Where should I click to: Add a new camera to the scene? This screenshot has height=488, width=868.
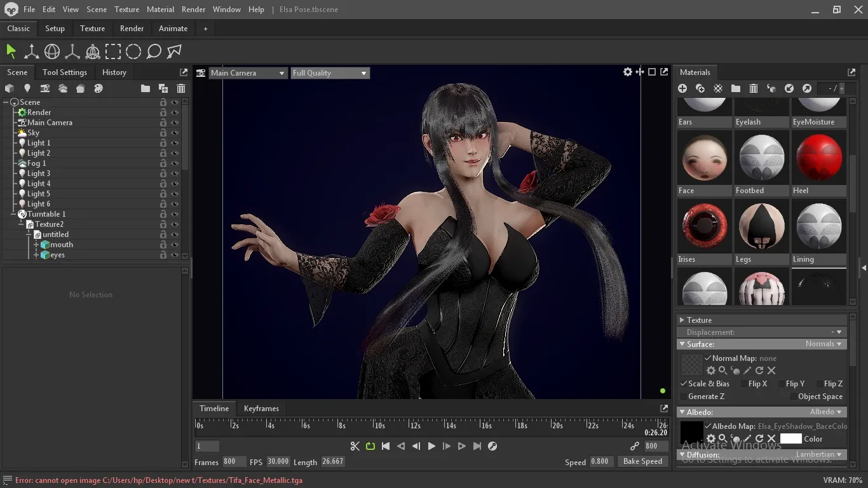[45, 88]
